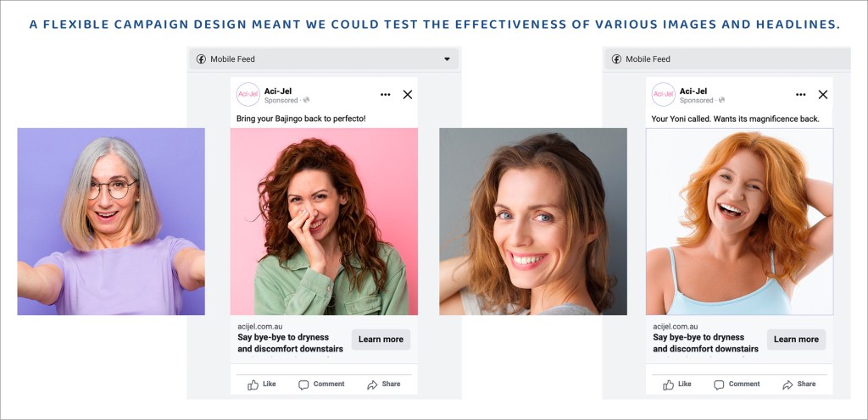Click the Facebook icon in right Mobile Feed header
Screen dimensions: 868x420
pyautogui.click(x=616, y=59)
